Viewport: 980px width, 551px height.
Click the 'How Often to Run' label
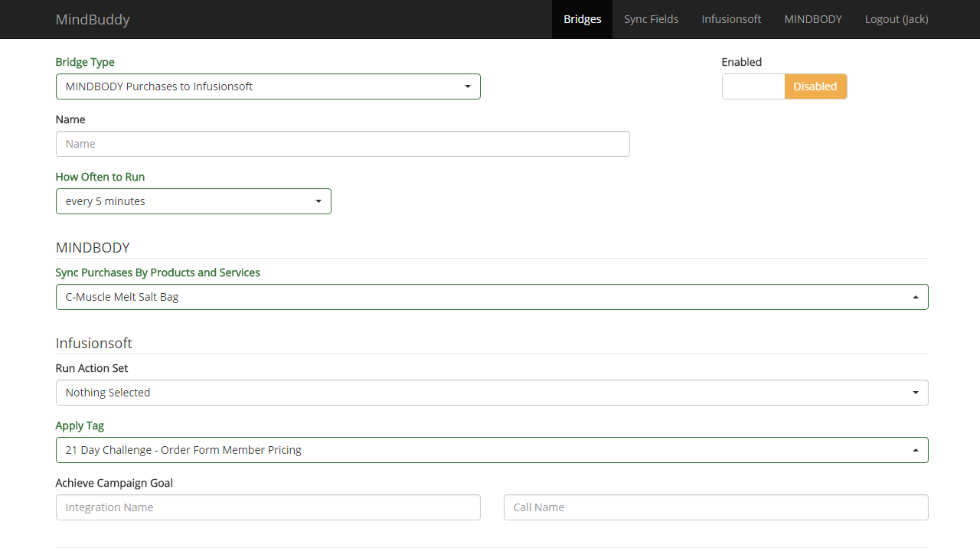pyautogui.click(x=100, y=177)
